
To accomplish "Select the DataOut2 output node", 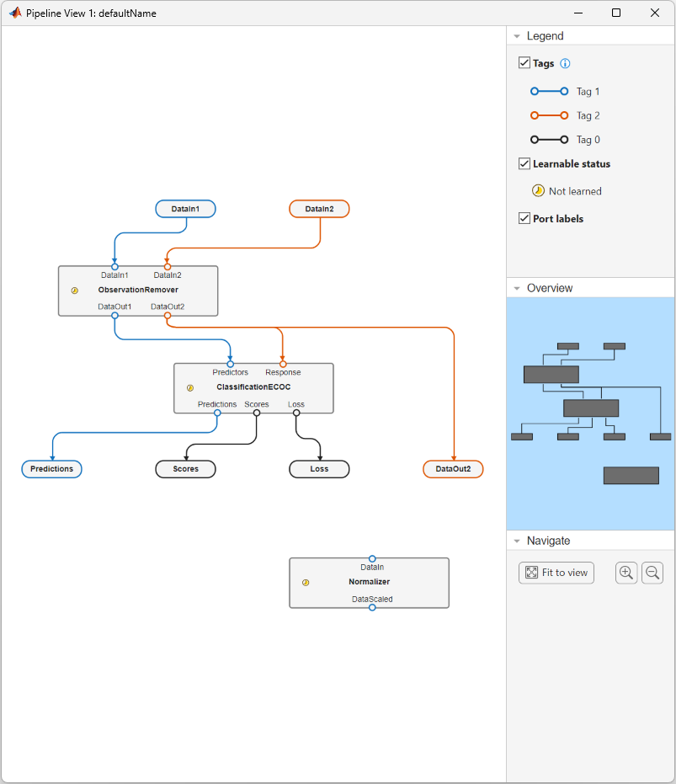I will click(453, 469).
